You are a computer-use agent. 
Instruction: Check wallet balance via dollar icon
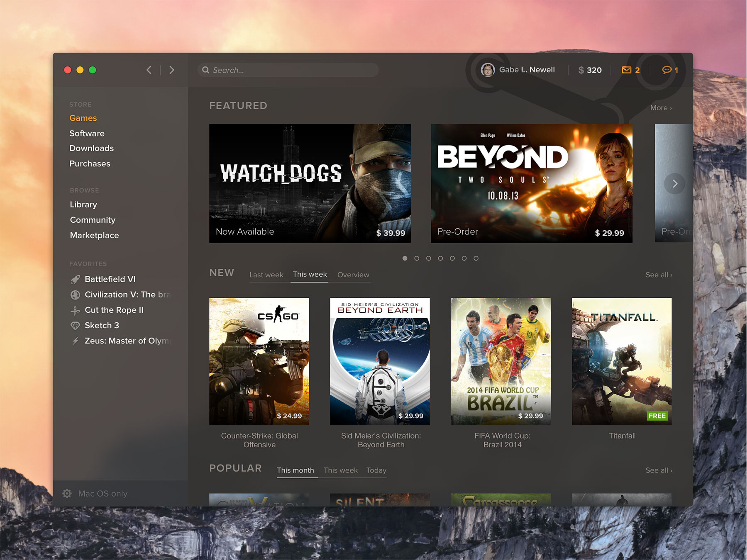pos(582,70)
